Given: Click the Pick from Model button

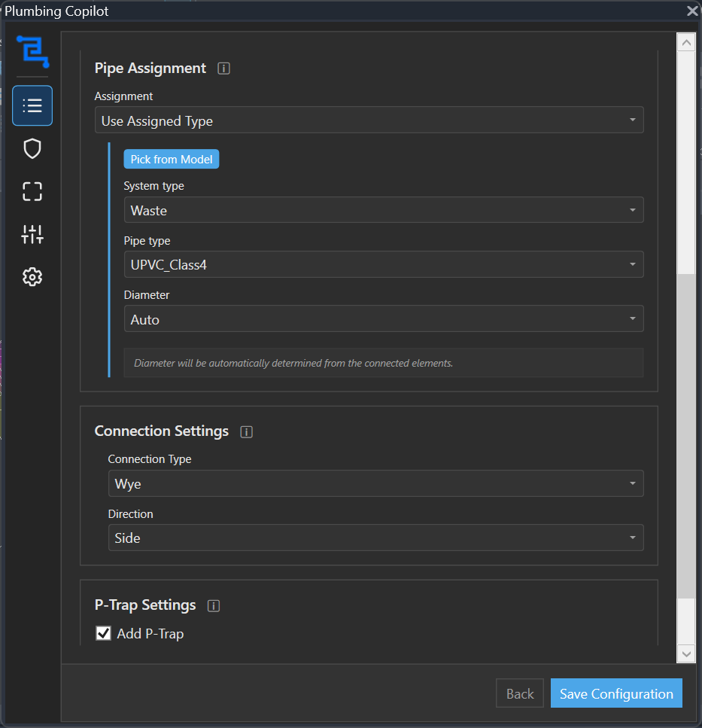Looking at the screenshot, I should tap(171, 159).
